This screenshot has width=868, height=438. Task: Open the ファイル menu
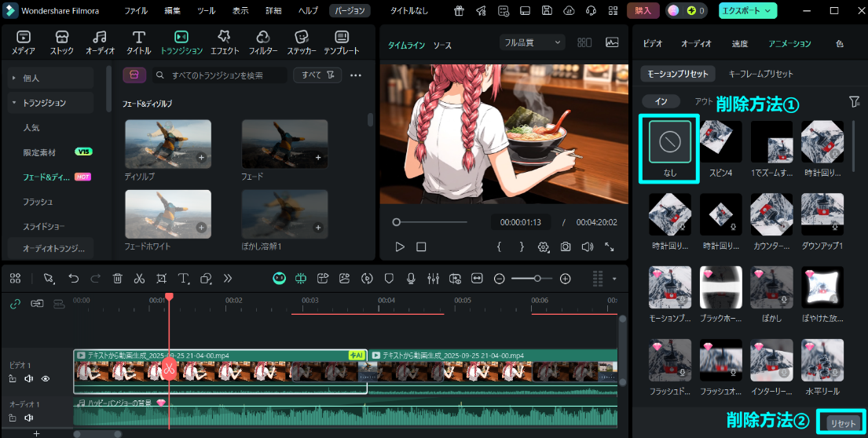[136, 10]
